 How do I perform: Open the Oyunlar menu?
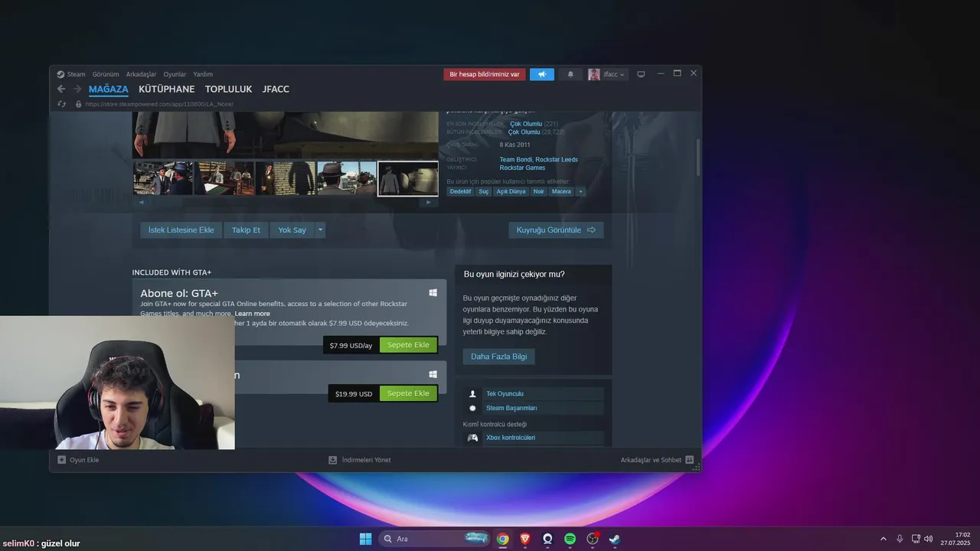pyautogui.click(x=175, y=74)
